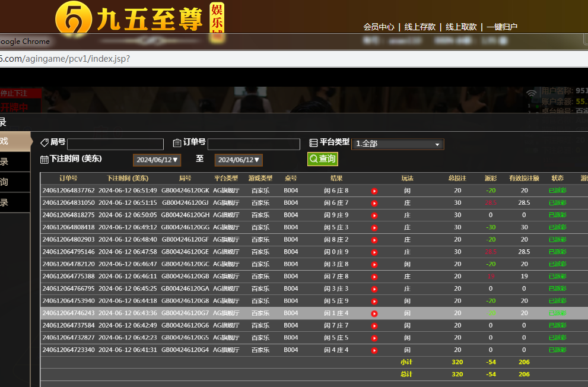Screen dimensions: 588x387
Task: Open the start date picker 2024/06/12
Action: 157,160
